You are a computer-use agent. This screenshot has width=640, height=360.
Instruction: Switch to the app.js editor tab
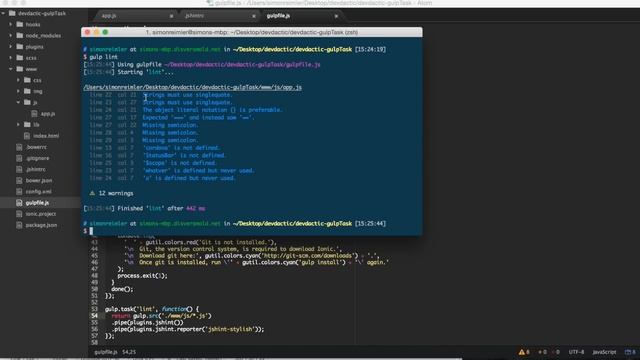tap(109, 16)
